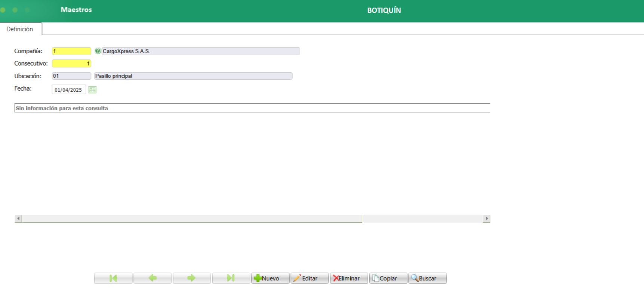Click the 'Sin información para esta consulta' message

[62, 108]
